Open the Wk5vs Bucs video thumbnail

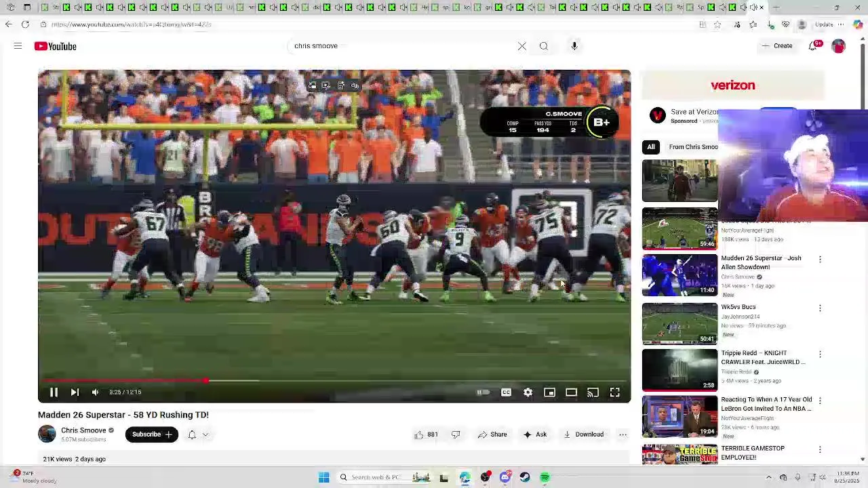tap(679, 323)
